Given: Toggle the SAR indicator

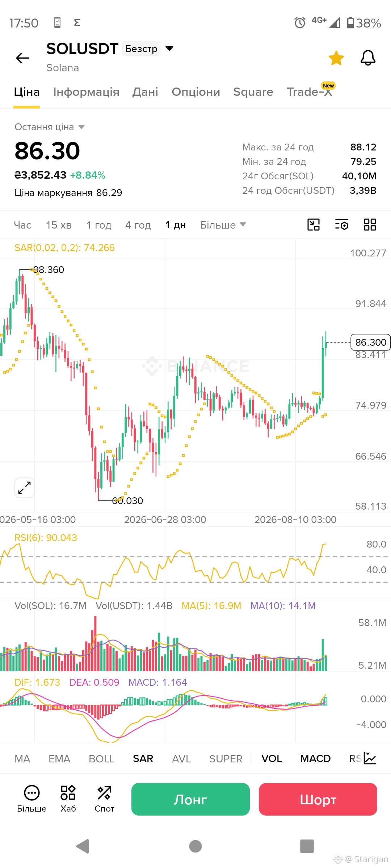Looking at the screenshot, I should click(x=143, y=759).
